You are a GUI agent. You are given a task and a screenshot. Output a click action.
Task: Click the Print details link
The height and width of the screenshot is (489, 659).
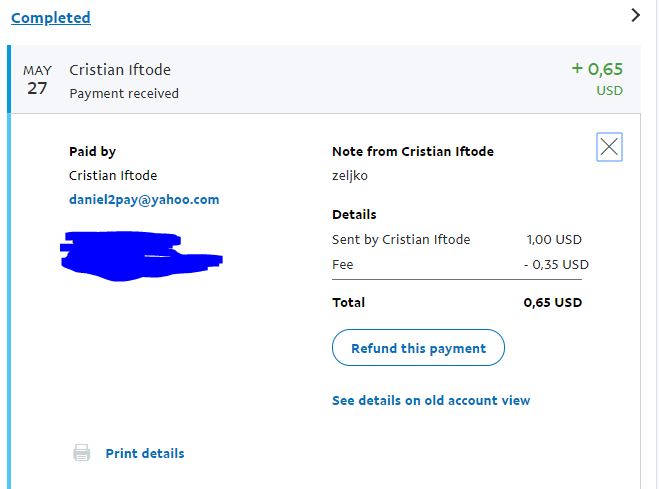[x=145, y=453]
